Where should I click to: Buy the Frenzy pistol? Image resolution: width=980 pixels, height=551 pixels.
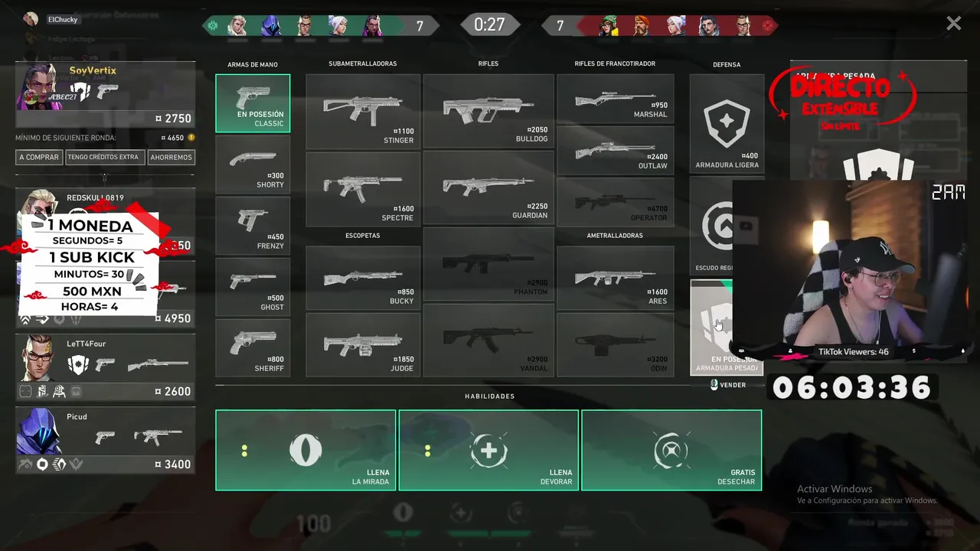253,226
